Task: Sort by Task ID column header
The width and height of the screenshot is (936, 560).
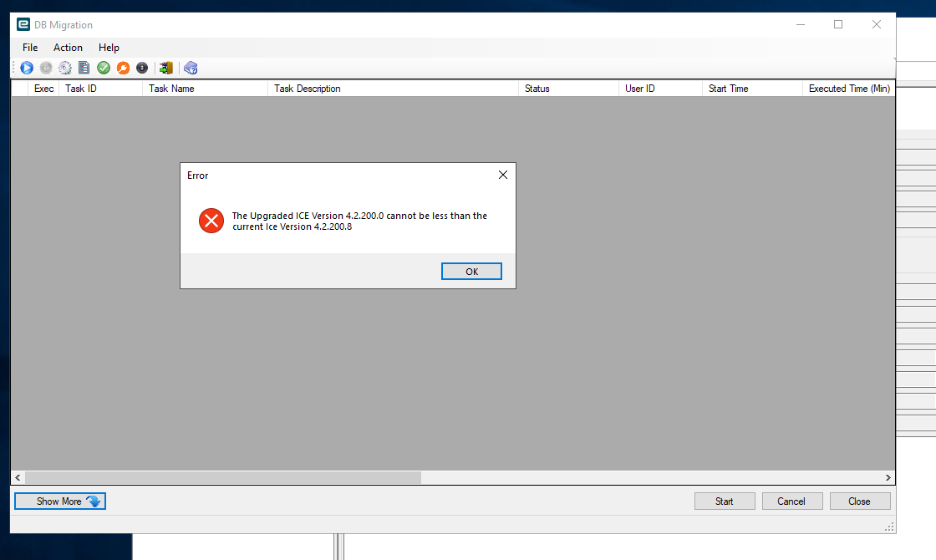Action: 101,89
